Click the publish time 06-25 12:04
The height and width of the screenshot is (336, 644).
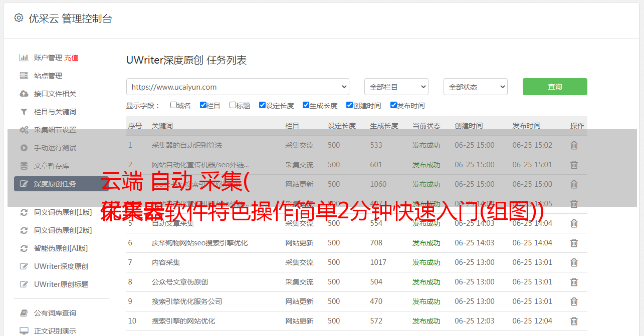[x=532, y=321]
